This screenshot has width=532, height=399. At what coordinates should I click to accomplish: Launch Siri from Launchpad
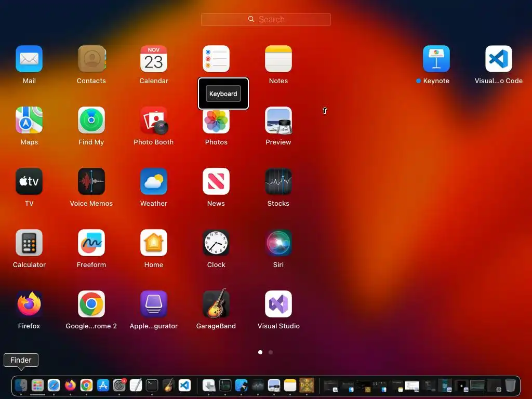pyautogui.click(x=278, y=243)
